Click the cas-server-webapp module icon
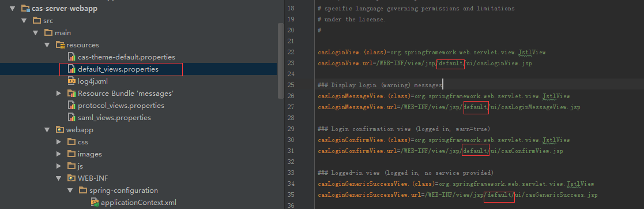 tap(25, 8)
